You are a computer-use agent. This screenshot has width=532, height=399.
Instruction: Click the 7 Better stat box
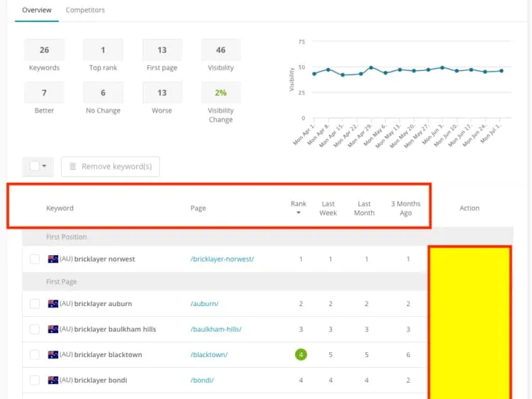click(44, 93)
